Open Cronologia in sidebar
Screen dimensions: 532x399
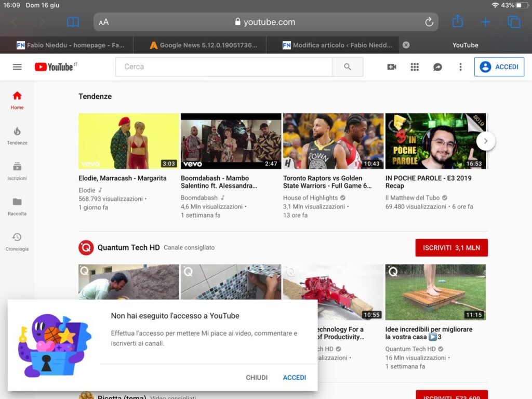17,242
